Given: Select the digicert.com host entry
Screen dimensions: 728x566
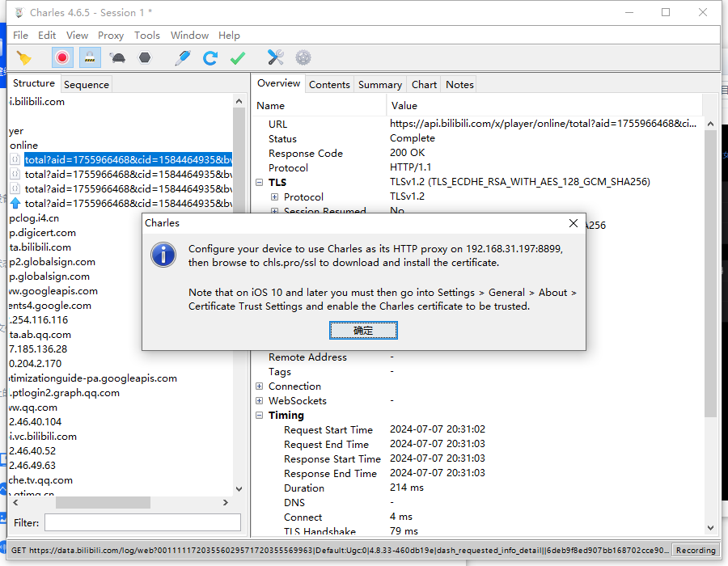Looking at the screenshot, I should 42,232.
